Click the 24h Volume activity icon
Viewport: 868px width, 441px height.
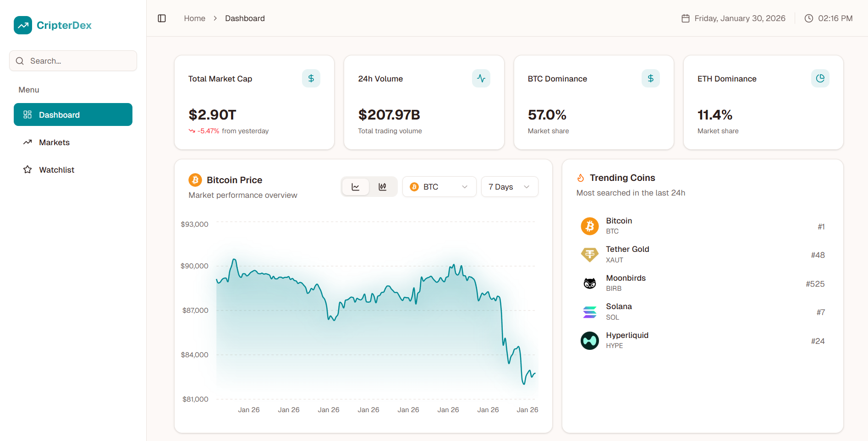pos(481,78)
